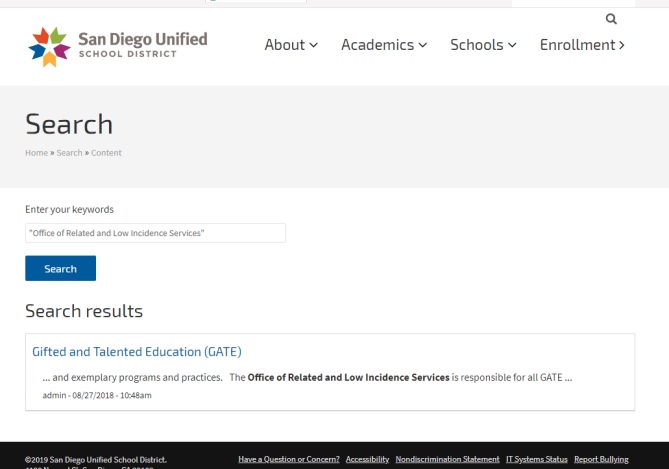The height and width of the screenshot is (469, 669).
Task: Focus the keywords search input field
Action: 155,233
